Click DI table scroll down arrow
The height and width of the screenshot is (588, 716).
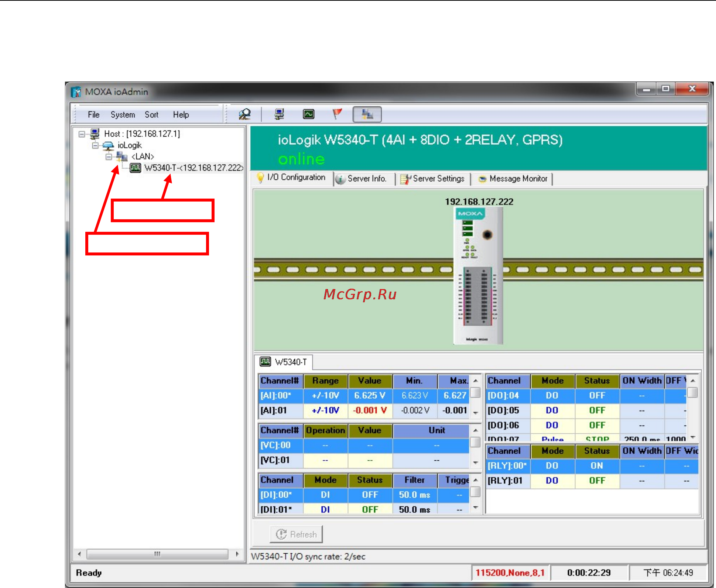476,508
